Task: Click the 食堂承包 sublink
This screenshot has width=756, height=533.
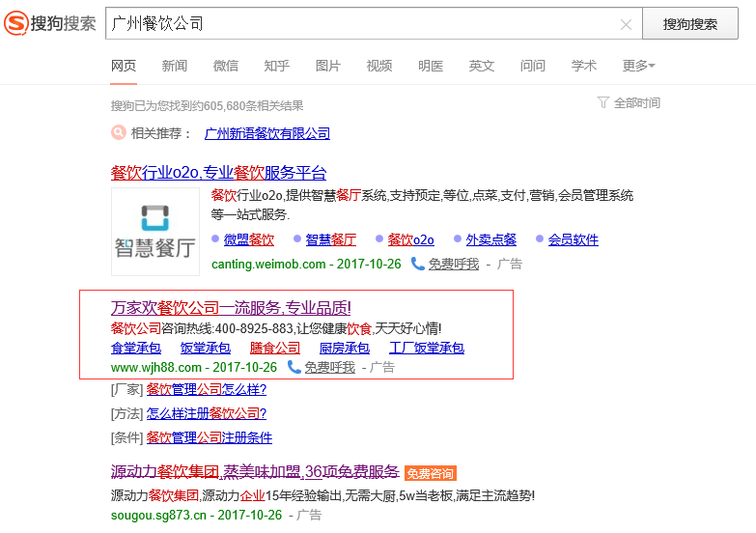Action: tap(136, 348)
